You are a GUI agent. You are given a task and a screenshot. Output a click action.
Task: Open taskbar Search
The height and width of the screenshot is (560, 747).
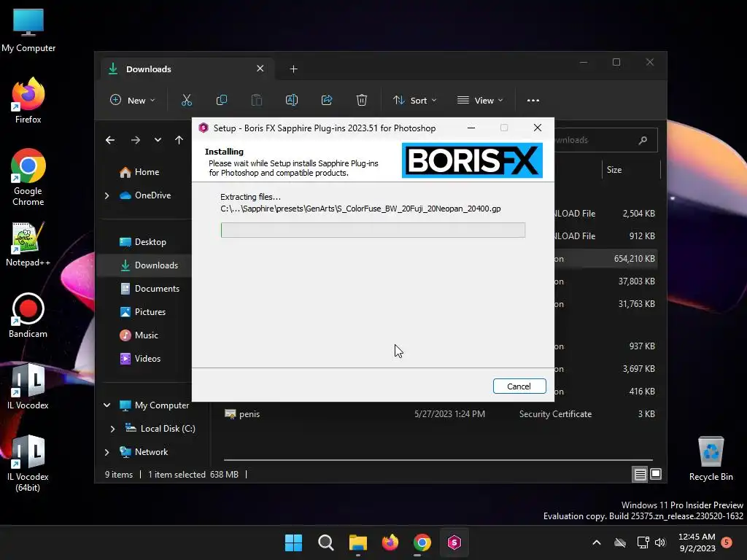pyautogui.click(x=326, y=542)
